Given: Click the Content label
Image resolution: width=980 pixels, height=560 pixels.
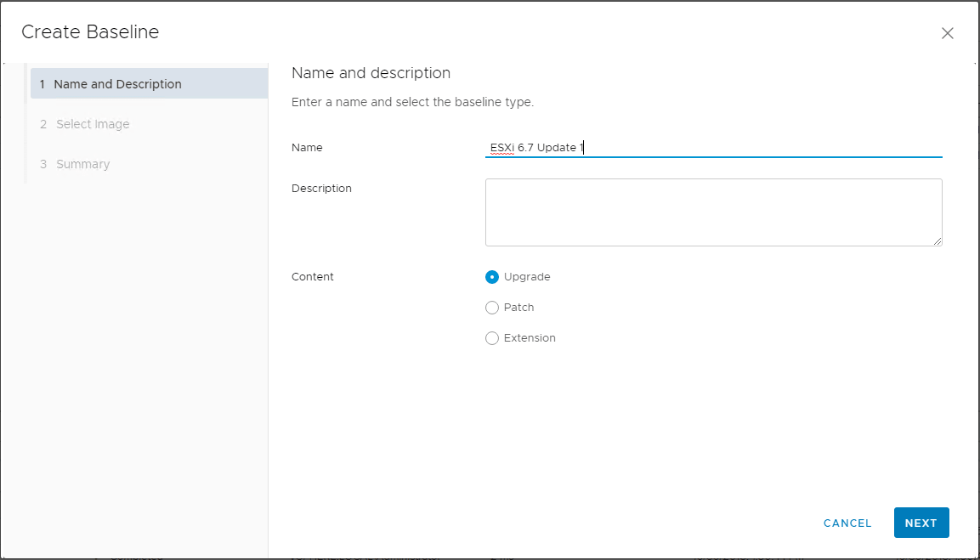Looking at the screenshot, I should [313, 277].
